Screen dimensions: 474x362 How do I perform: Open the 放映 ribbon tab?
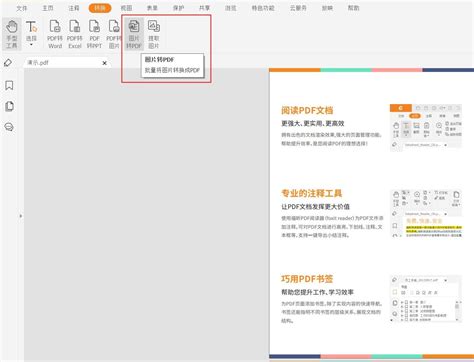pyautogui.click(x=327, y=8)
